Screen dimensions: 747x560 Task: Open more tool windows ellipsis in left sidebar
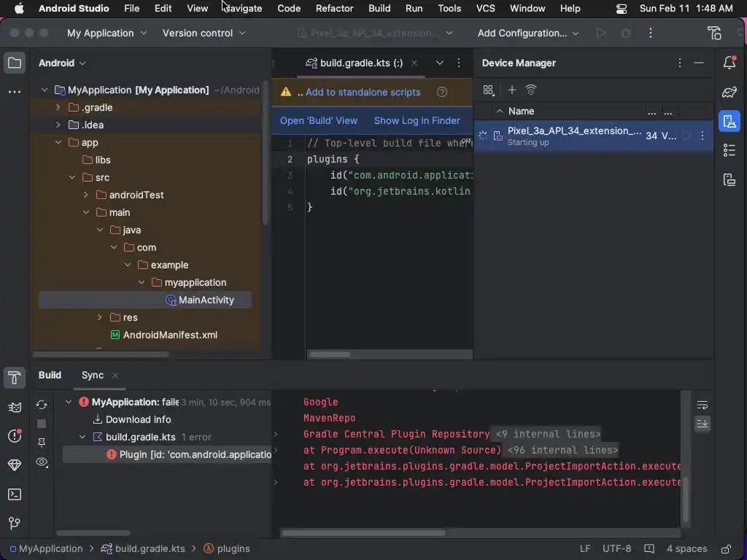pyautogui.click(x=15, y=91)
